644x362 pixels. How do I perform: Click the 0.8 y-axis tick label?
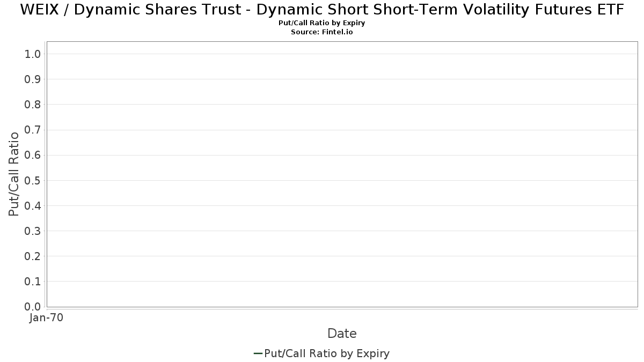tap(33, 104)
